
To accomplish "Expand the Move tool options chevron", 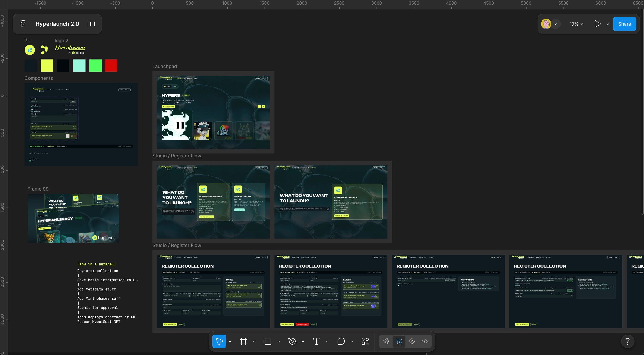I will click(x=230, y=342).
